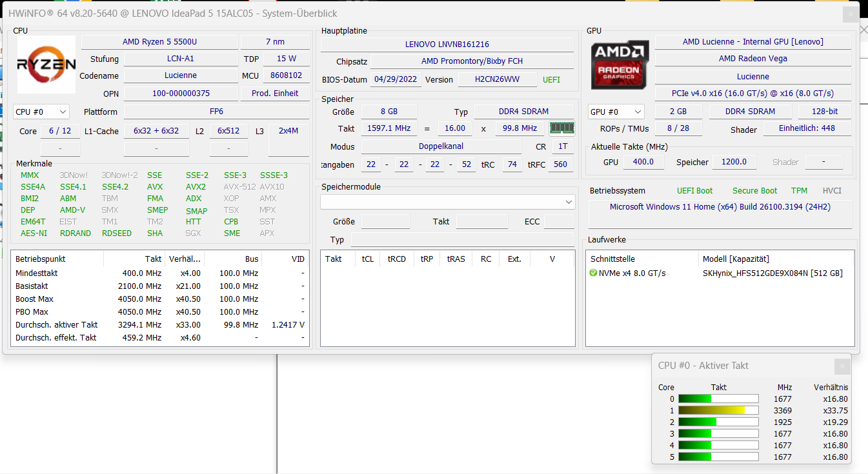Screen dimensions: 868x474
Task: Click the LENOVO LNVNB161216 mainboard field
Action: pos(447,44)
